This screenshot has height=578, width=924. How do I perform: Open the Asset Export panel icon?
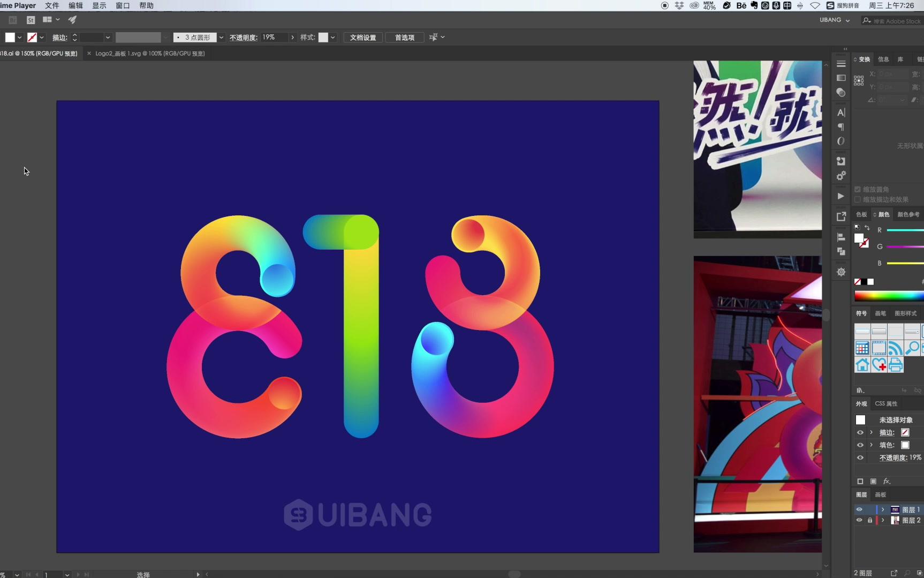pyautogui.click(x=841, y=216)
